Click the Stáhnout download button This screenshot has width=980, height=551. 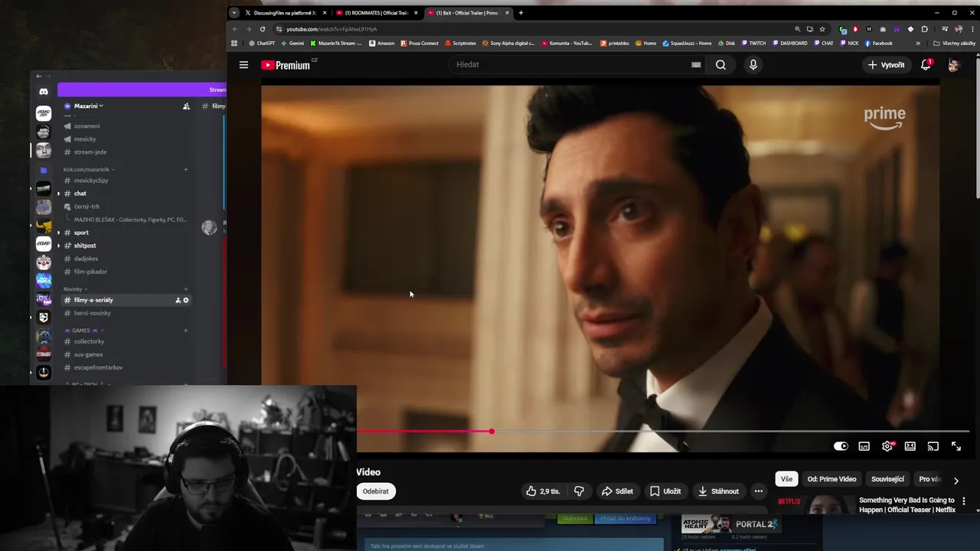[x=718, y=491]
